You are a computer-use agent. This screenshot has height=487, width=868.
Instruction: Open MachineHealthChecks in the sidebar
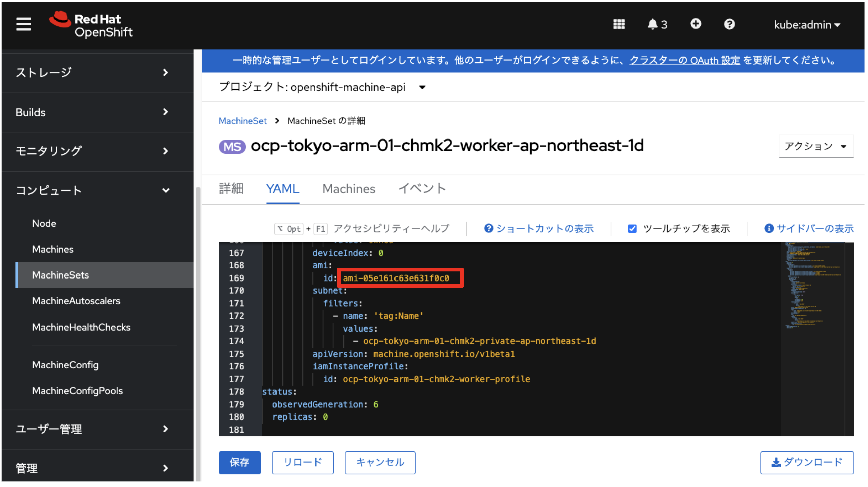click(x=81, y=327)
